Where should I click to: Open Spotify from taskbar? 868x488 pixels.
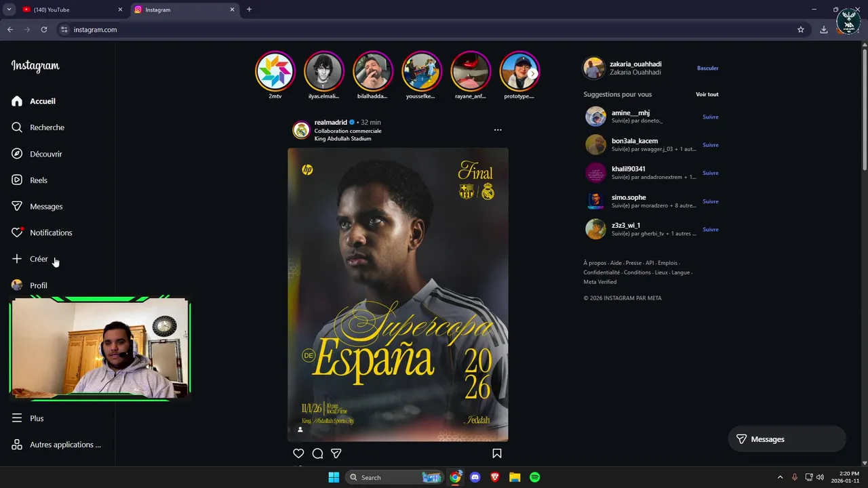pyautogui.click(x=534, y=477)
